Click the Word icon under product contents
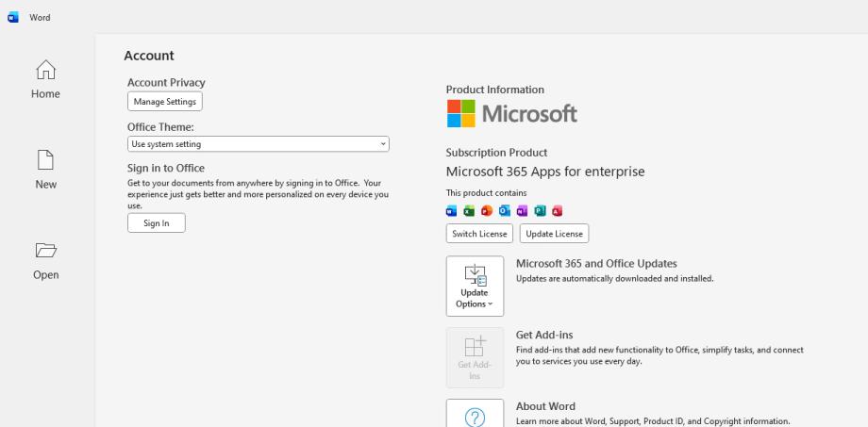 [x=451, y=210]
